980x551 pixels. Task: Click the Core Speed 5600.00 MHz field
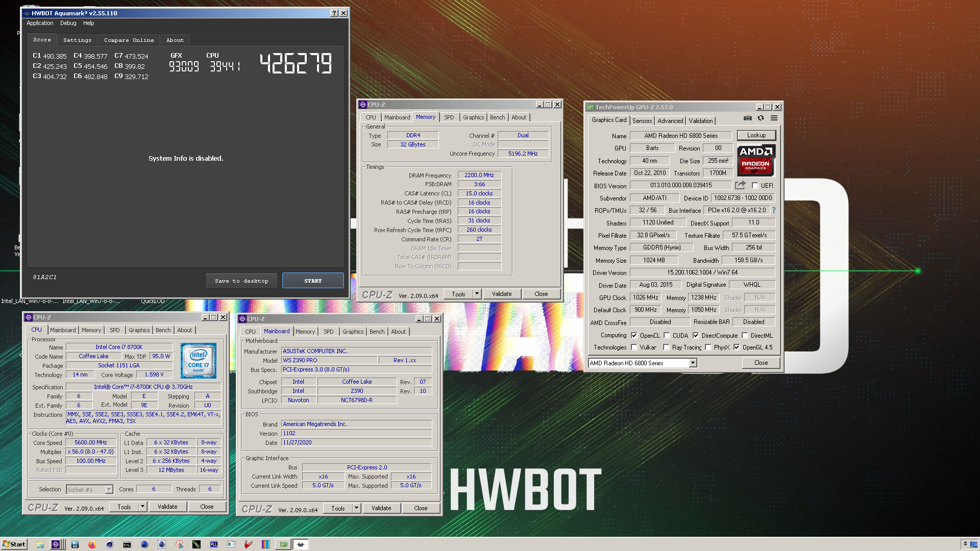coord(91,442)
